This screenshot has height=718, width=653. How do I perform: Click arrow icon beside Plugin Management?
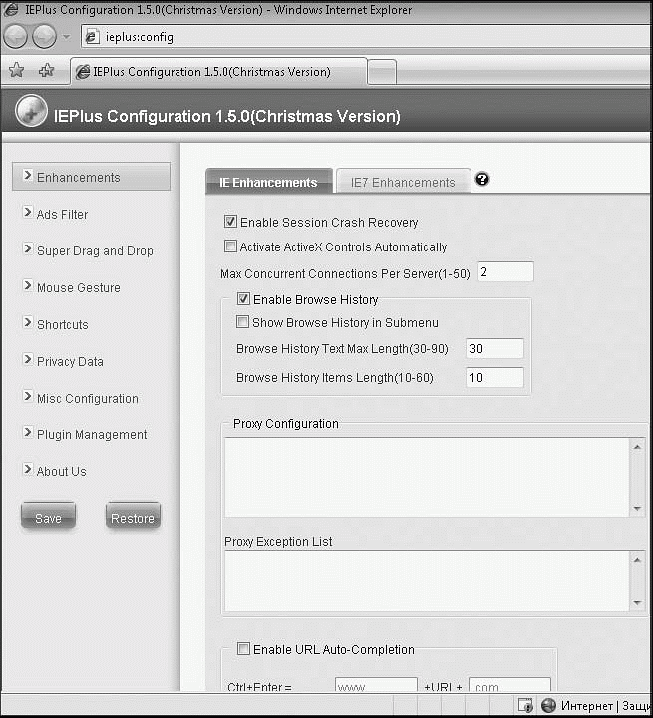(x=27, y=432)
